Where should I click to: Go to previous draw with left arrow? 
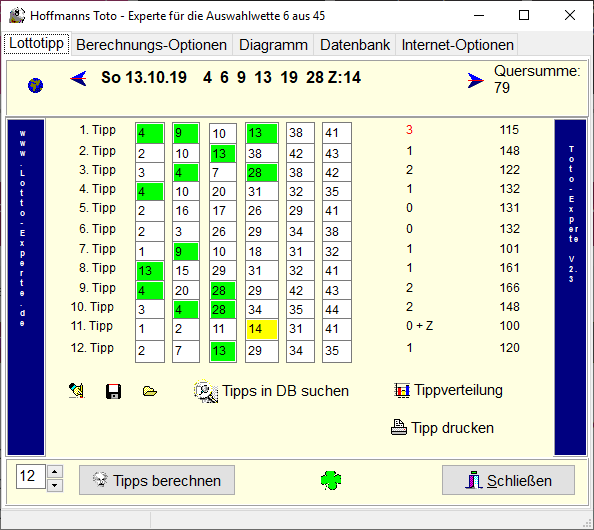[78, 78]
